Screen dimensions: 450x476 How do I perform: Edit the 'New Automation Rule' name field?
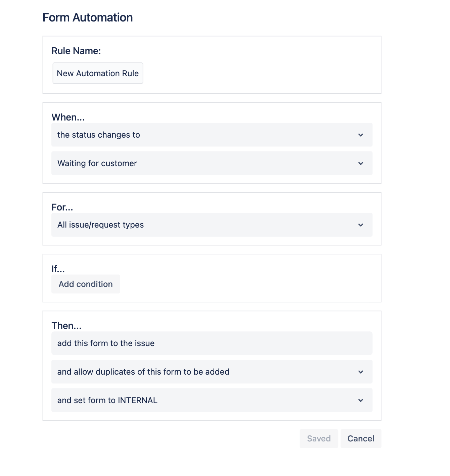98,73
